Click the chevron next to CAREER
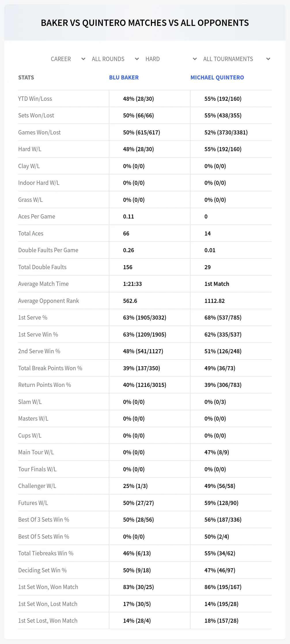Viewport: 290px width, 644px height. [83, 59]
